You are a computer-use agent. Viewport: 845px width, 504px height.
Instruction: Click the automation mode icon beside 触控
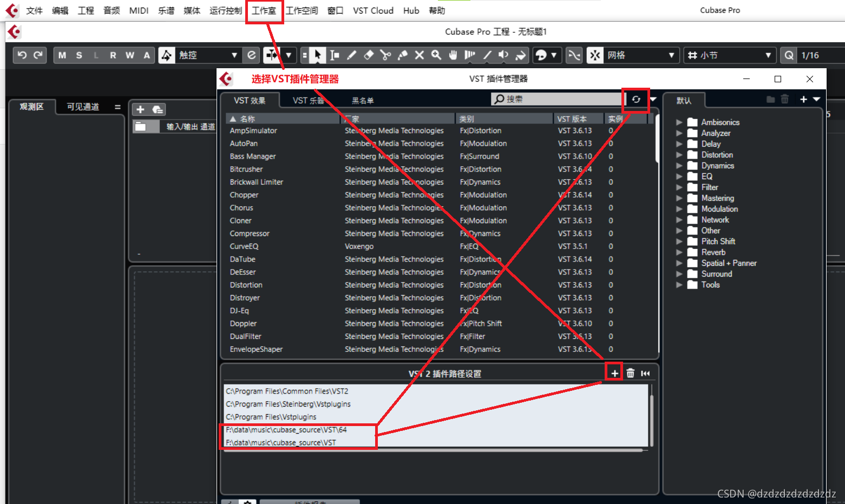(167, 55)
